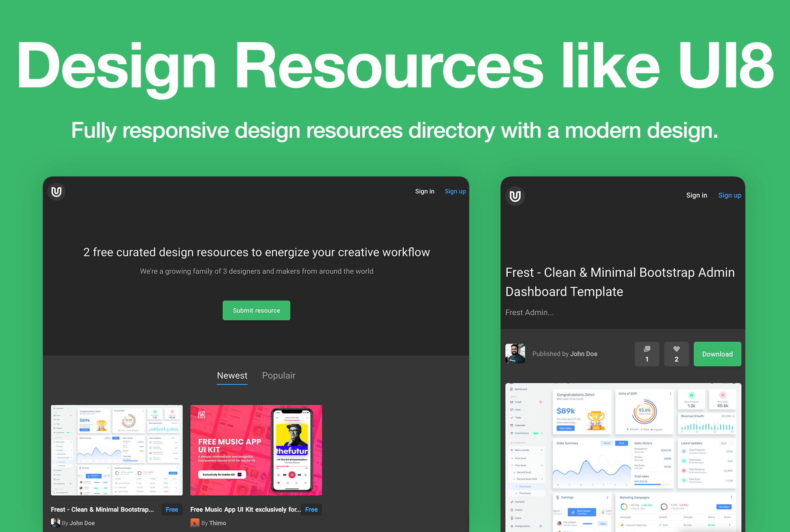Click the comments icon button showing 1

tap(647, 354)
